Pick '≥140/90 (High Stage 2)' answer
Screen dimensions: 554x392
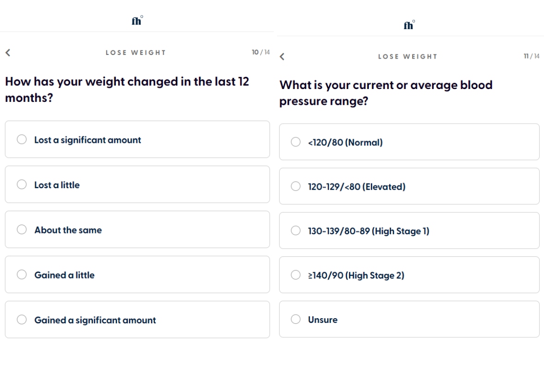click(x=409, y=275)
